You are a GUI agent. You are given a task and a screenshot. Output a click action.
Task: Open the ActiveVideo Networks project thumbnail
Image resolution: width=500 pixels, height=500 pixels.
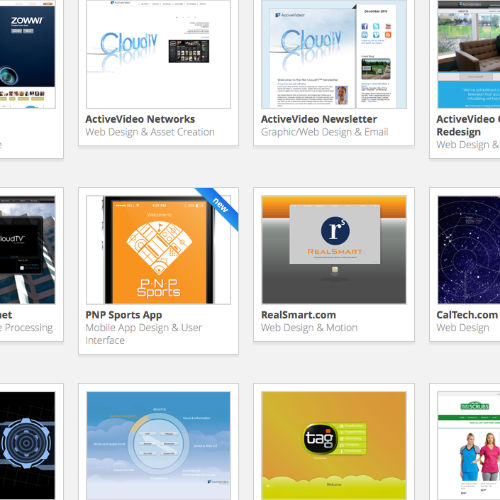tap(158, 54)
